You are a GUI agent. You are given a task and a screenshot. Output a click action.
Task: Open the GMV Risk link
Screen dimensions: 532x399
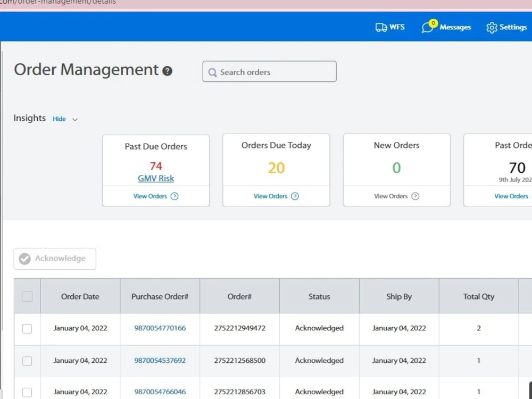point(155,178)
